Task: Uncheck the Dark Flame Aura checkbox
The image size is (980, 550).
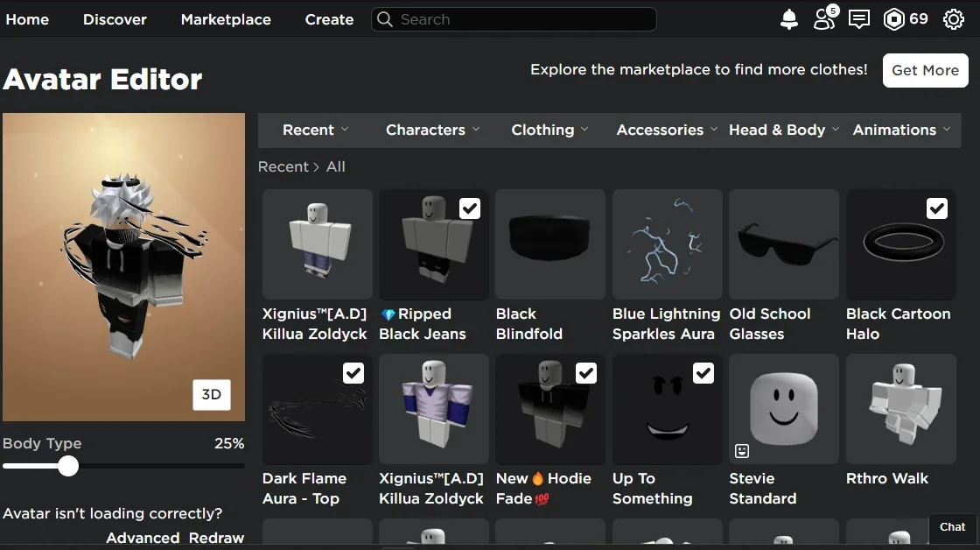Action: pyautogui.click(x=353, y=373)
